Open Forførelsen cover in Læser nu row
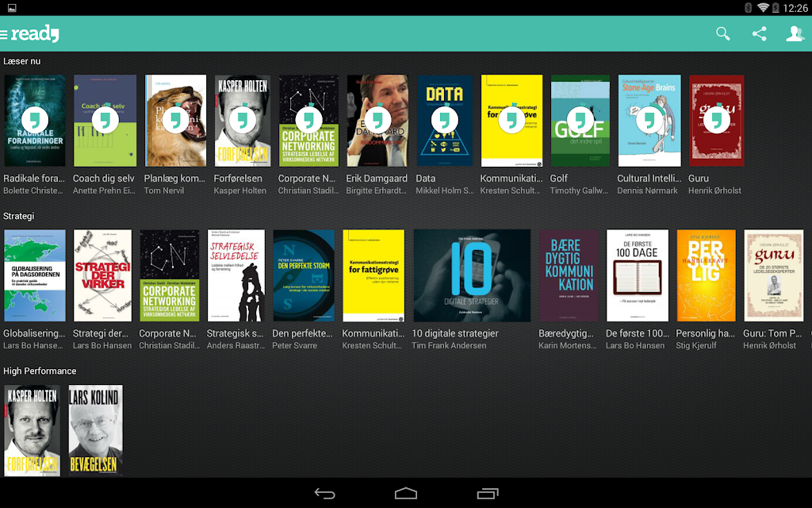This screenshot has height=508, width=812. (243, 121)
